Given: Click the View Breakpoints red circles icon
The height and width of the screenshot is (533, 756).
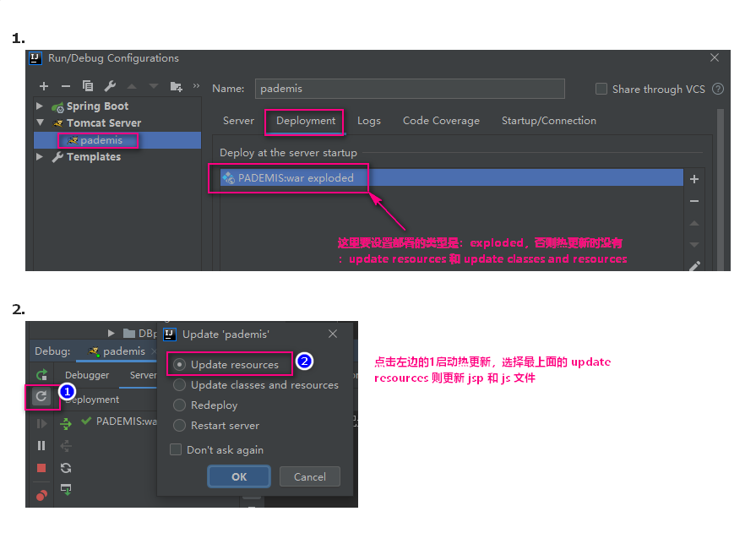Looking at the screenshot, I should coord(42,495).
